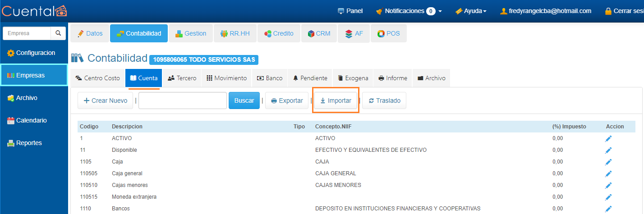Viewport: 644px width, 214px height.
Task: Select the Gestion module tab
Action: tap(191, 33)
